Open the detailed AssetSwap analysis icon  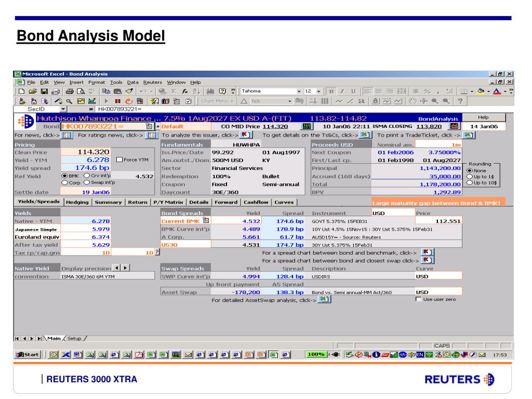[x=323, y=300]
